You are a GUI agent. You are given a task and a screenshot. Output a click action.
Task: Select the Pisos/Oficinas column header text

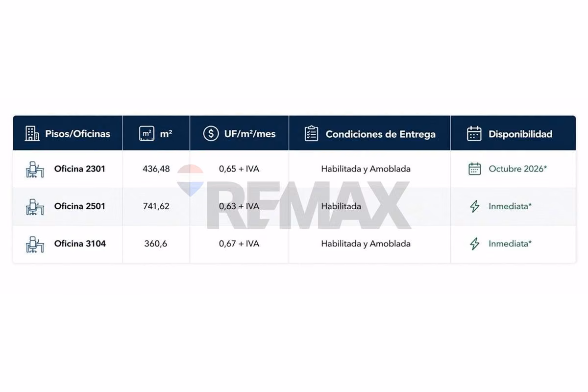click(77, 134)
